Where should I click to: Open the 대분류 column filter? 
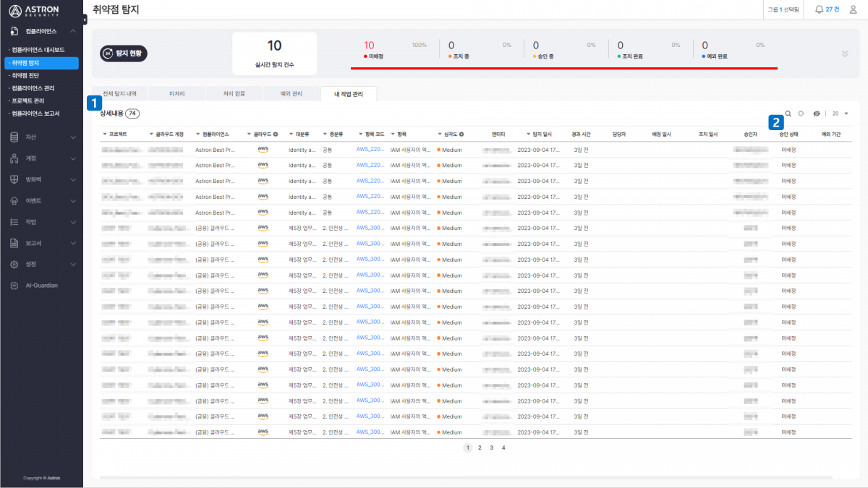[292, 134]
